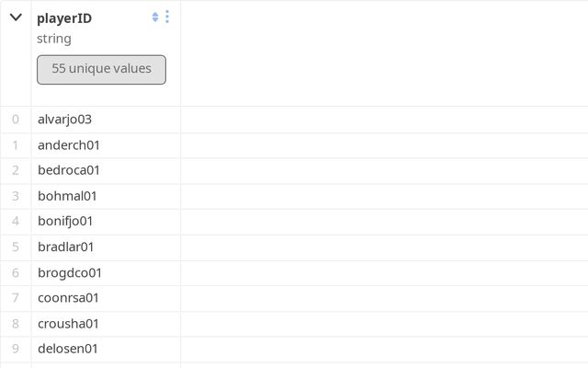Choose the bohmal01 cell
The width and height of the screenshot is (588, 368).
click(x=67, y=196)
